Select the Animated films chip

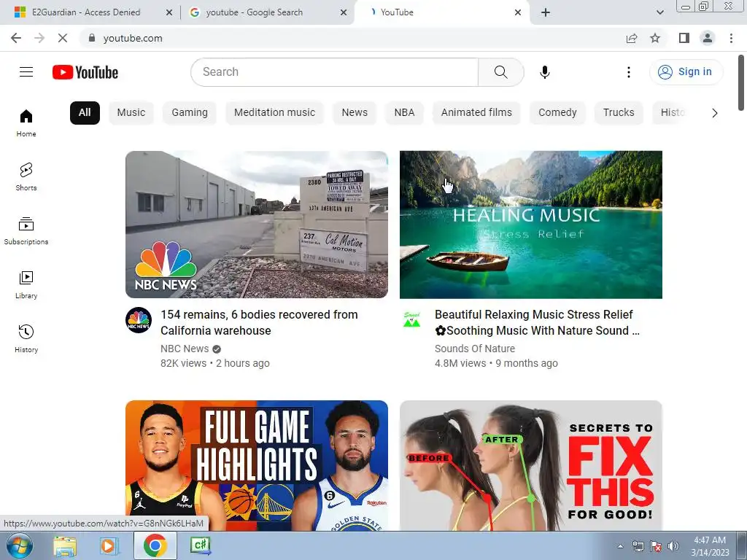click(476, 113)
